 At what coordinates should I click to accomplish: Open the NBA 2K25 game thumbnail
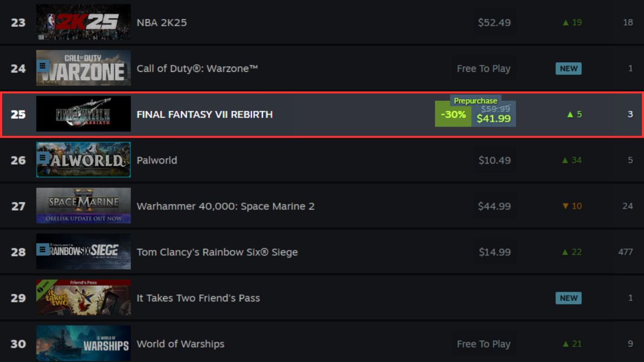(x=83, y=22)
